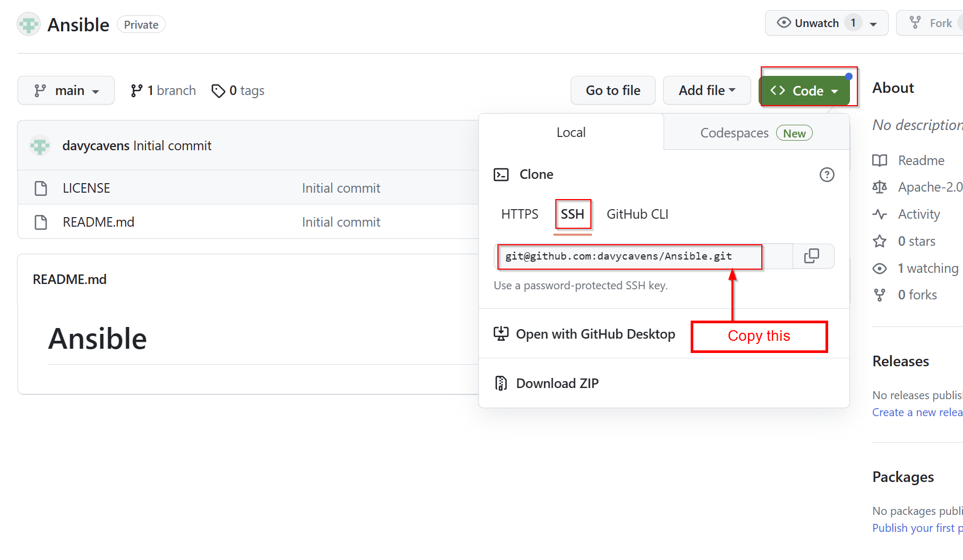The width and height of the screenshot is (963, 560).
Task: Open the main branch selector dropdown
Action: (66, 90)
